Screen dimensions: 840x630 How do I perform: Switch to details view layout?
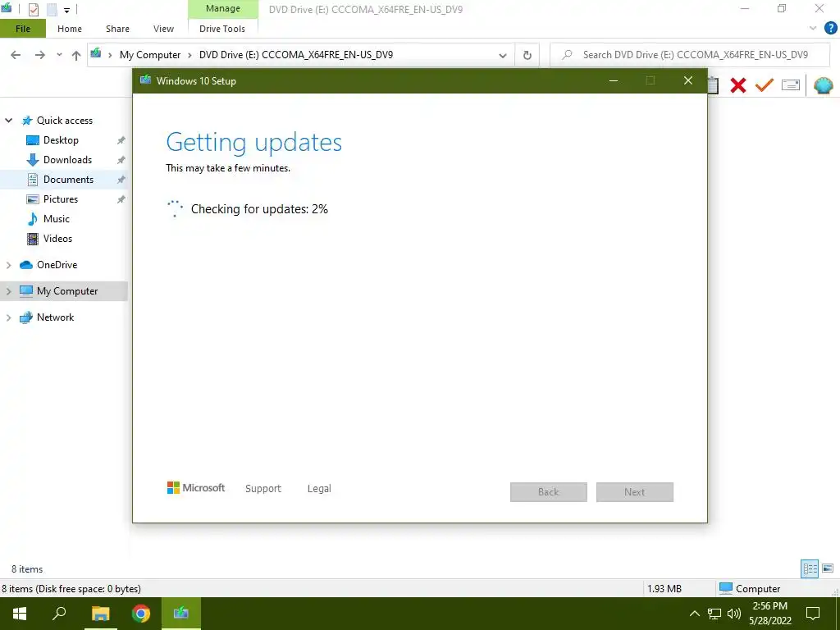[810, 568]
